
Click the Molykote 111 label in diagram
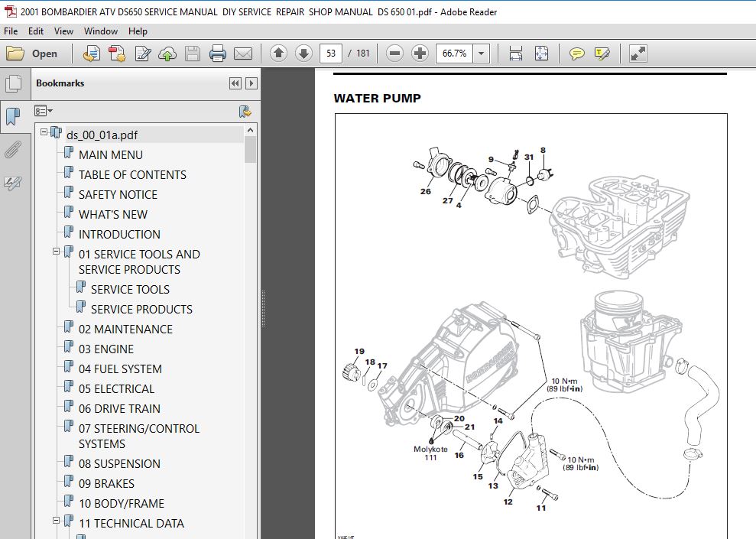430,453
